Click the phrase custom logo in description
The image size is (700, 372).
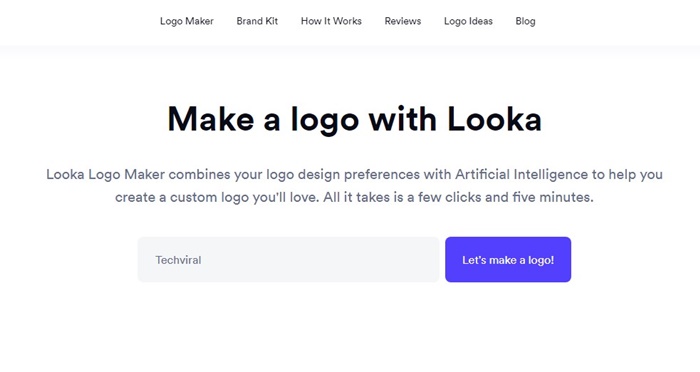[x=209, y=197]
